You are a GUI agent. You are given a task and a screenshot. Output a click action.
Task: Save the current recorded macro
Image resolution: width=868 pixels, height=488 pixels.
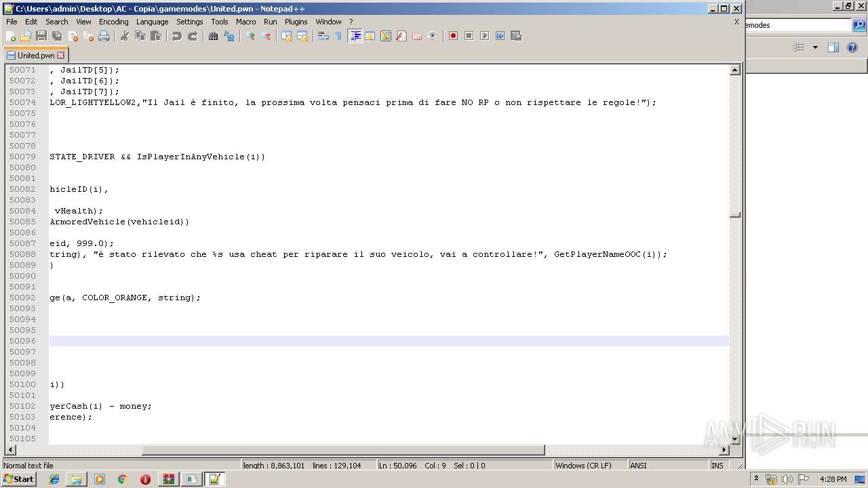pyautogui.click(x=516, y=36)
